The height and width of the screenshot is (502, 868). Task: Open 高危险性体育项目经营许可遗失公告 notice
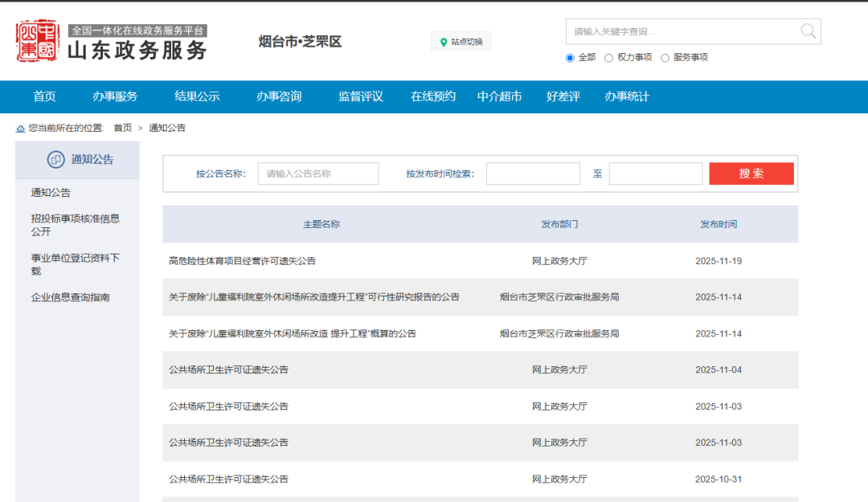[242, 261]
